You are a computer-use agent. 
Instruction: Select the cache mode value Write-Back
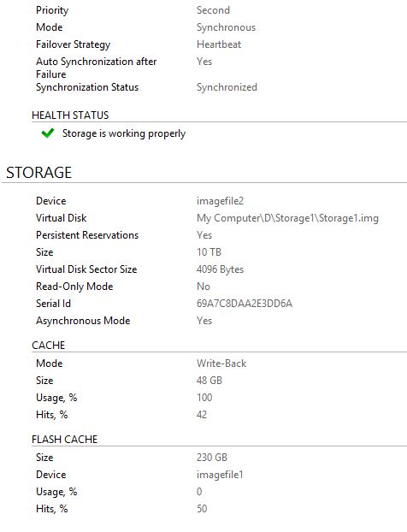221,364
